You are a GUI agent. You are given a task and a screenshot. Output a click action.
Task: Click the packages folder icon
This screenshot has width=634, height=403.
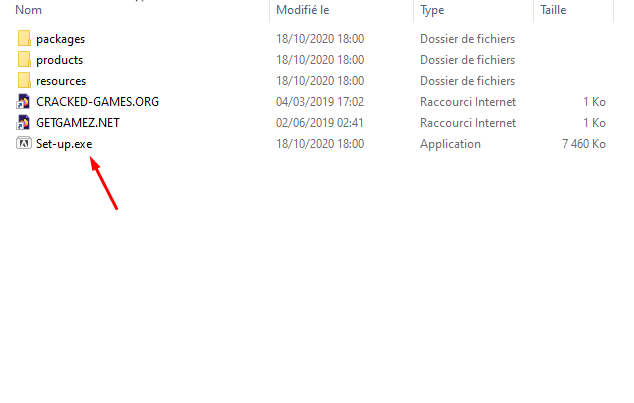25,39
